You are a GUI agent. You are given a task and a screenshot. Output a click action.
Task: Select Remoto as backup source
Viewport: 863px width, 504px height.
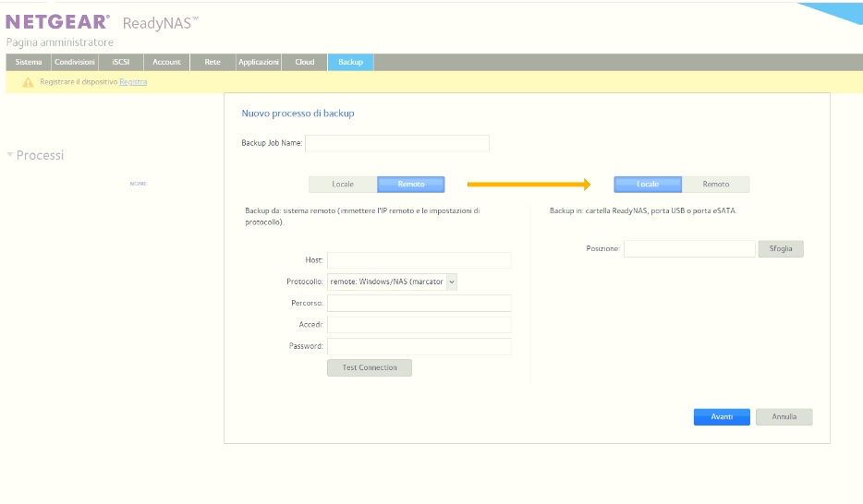click(411, 185)
